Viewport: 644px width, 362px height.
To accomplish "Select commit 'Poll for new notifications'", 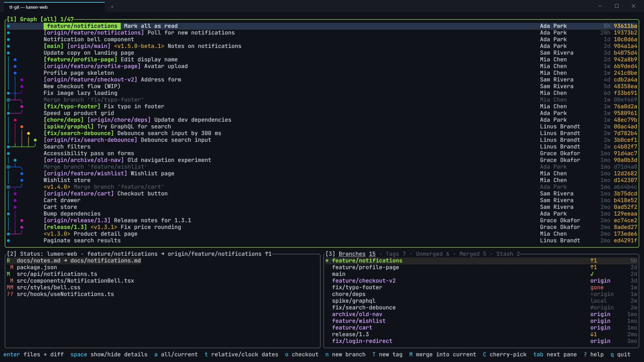I will pyautogui.click(x=322, y=33).
